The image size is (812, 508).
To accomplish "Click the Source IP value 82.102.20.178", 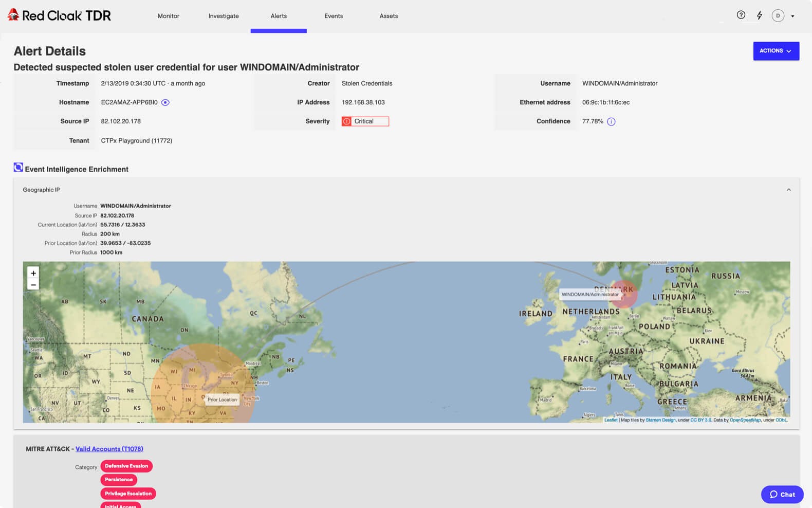I will 121,121.
